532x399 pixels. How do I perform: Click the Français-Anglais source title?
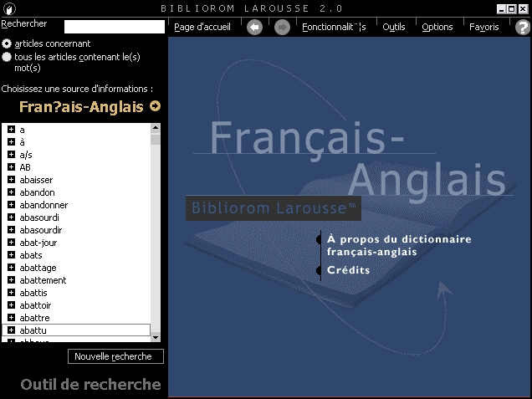[81, 107]
